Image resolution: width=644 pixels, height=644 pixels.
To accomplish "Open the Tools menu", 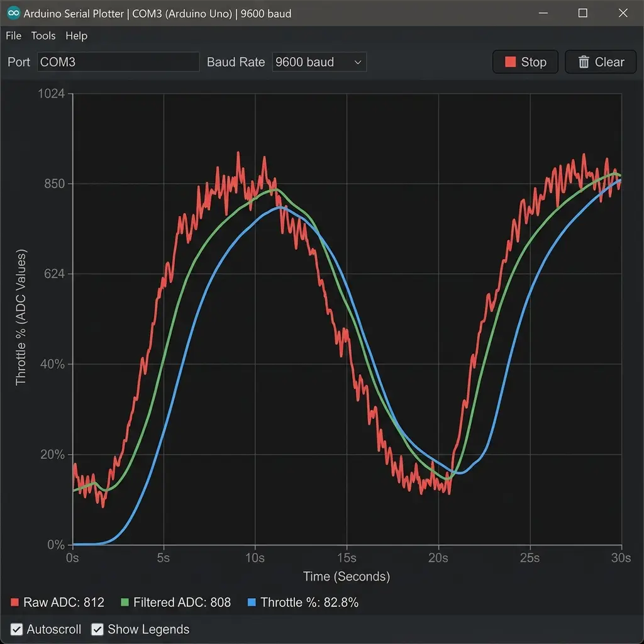I will tap(43, 36).
